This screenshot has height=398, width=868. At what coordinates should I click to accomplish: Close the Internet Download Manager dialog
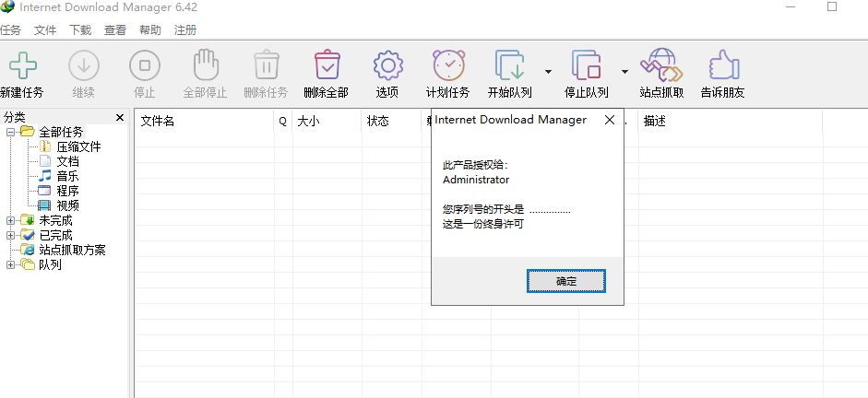610,120
